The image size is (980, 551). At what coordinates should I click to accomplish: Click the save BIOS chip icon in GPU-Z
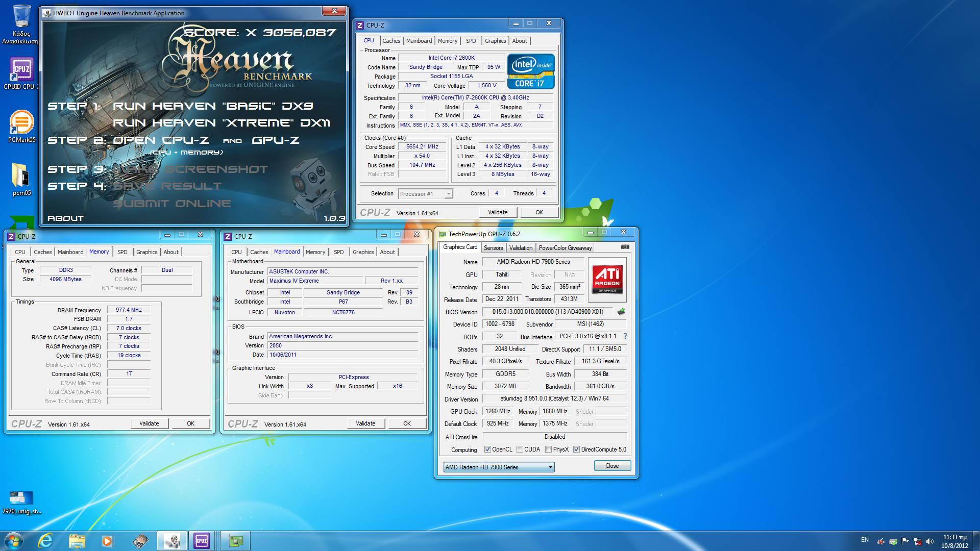pos(621,312)
